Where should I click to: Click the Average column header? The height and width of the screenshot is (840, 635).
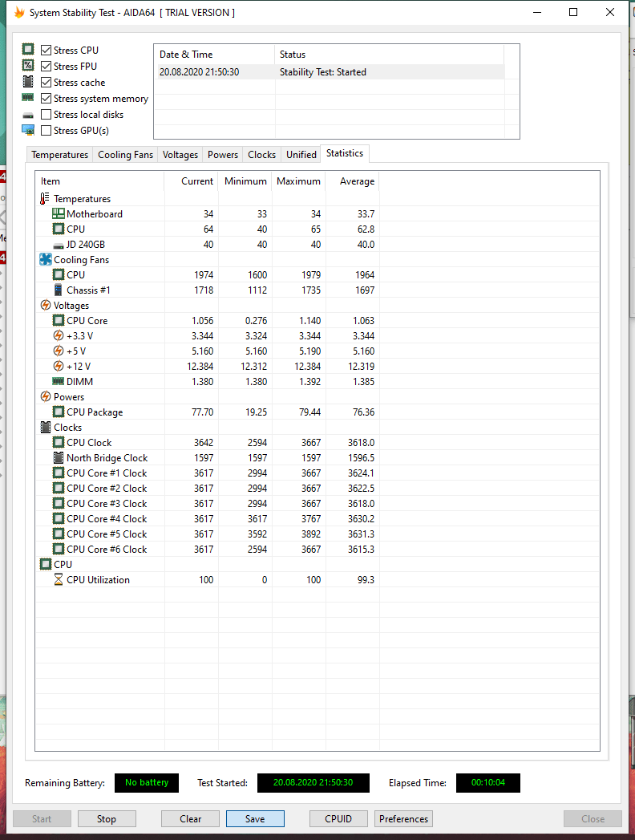coord(353,181)
